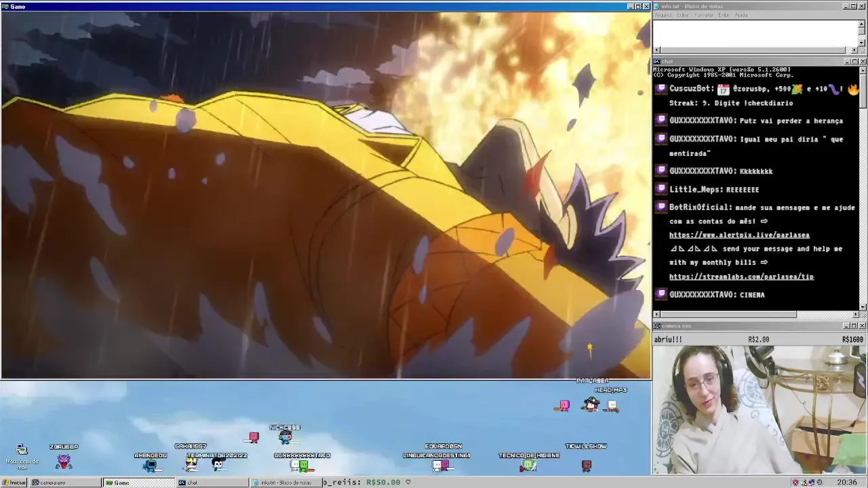Screen dimensions: 868x488
Task: Click the NICK_C898 avatar sprite
Action: tap(285, 437)
